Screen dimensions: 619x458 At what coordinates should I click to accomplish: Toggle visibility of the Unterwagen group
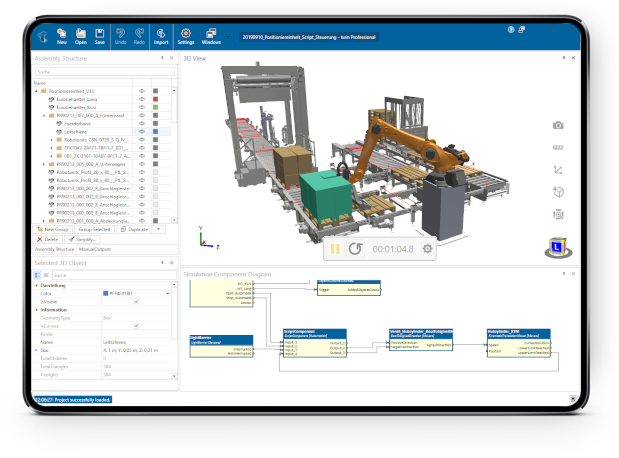142,164
